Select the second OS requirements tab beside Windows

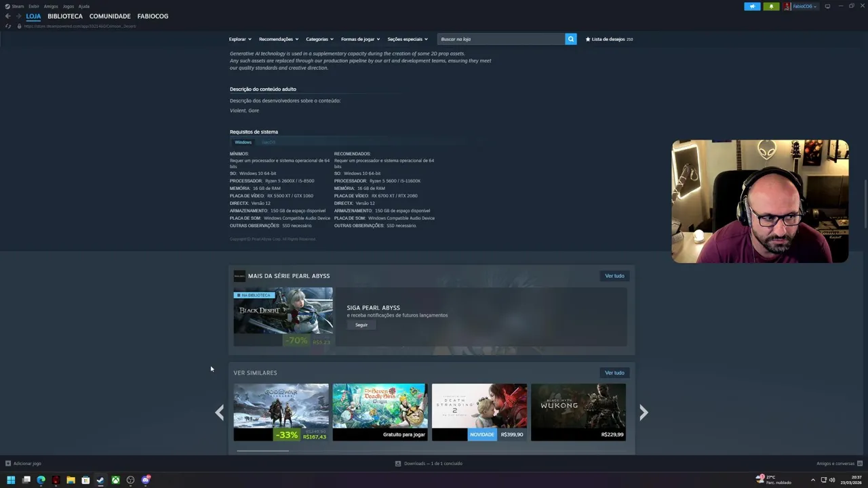(x=269, y=142)
